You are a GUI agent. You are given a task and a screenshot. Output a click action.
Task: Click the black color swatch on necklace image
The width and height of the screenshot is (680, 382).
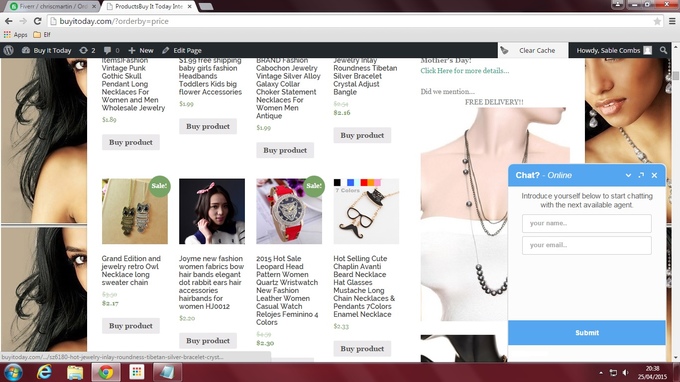pyautogui.click(x=337, y=183)
